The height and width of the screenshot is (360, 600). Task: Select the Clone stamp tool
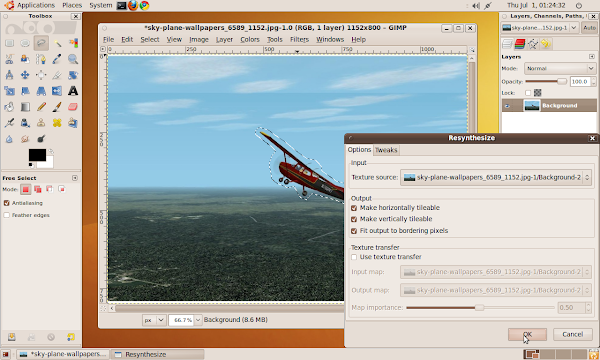coord(41,123)
